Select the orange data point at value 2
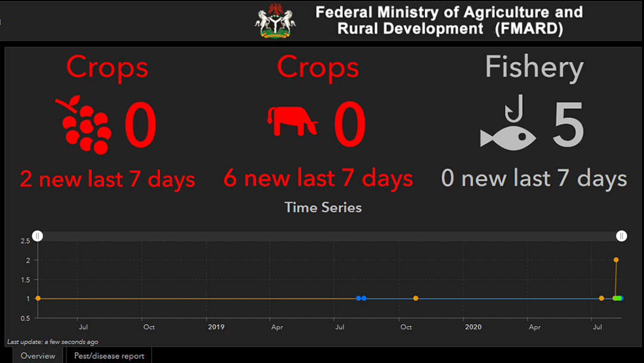This screenshot has height=363, width=644. [x=616, y=260]
